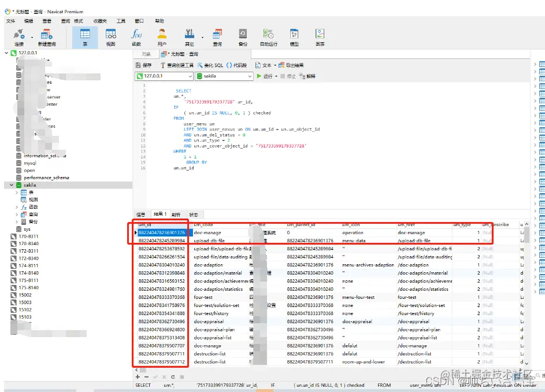Select the performance_schema database

click(x=46, y=177)
